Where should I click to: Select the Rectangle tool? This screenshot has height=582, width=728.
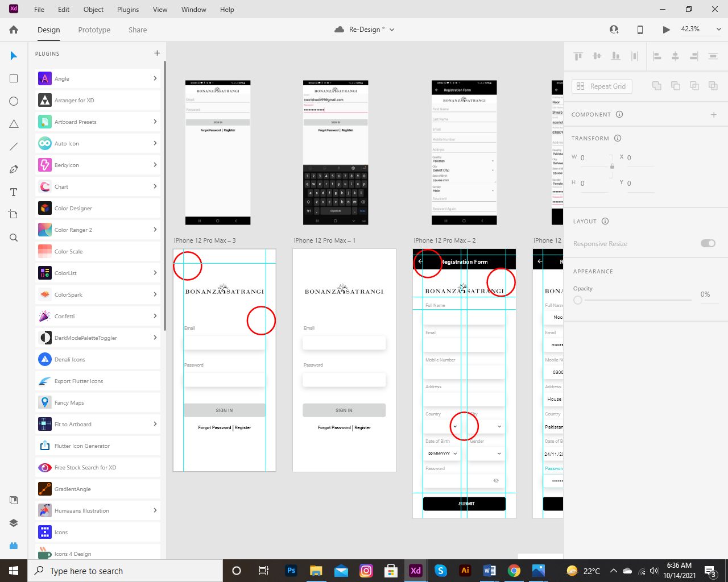[x=13, y=78]
